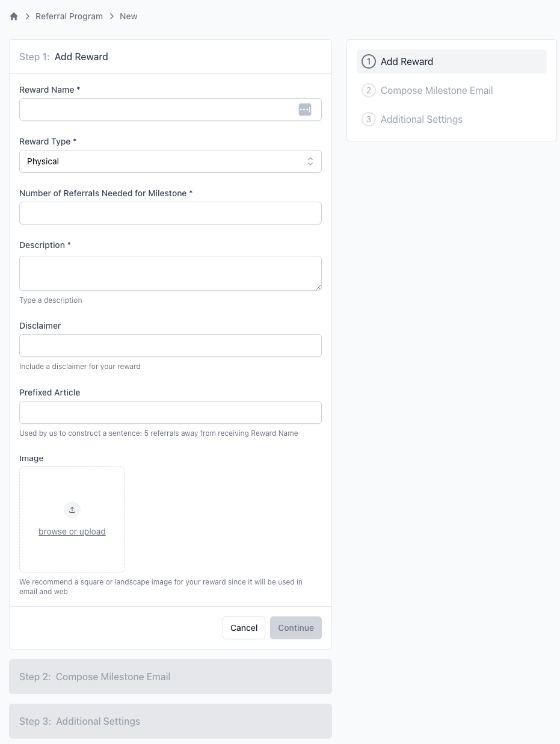Click the step 2 circle icon
Image resolution: width=560 pixels, height=744 pixels.
coord(369,90)
